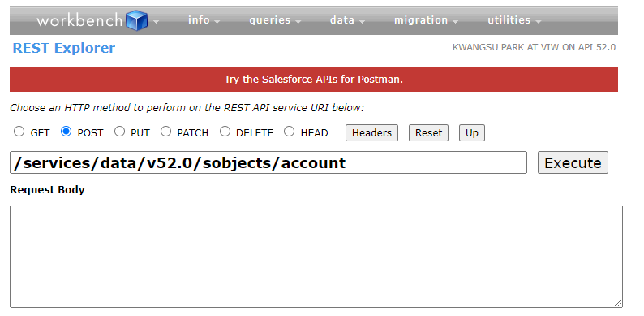Open the queries menu
Screen dimensions: 644x316
[275, 20]
